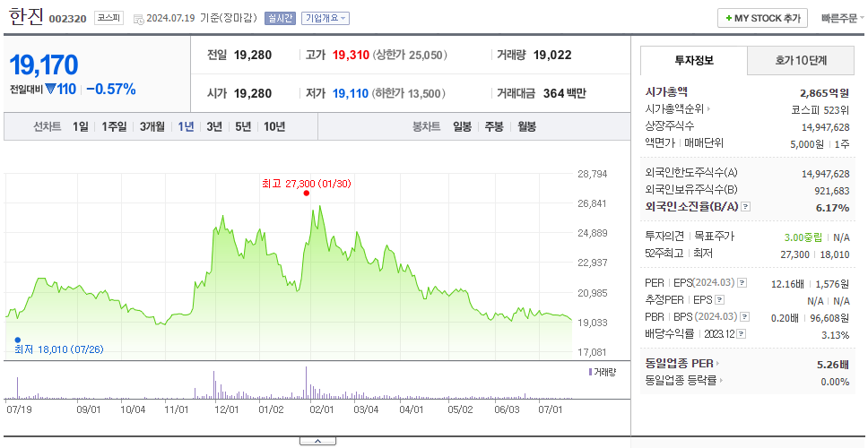Select the 1년 line chart period
Screen dimensions: 868x448
pyautogui.click(x=186, y=126)
